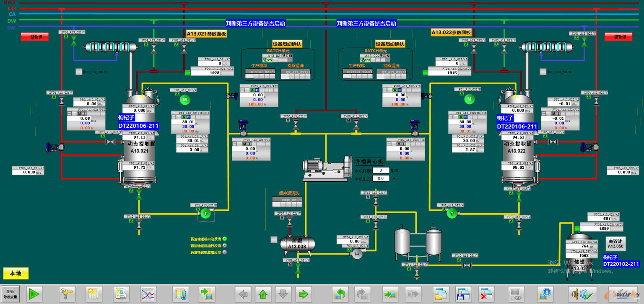The width and height of the screenshot is (644, 304).
Task: Click the 主机转速 rpm input field
Action: [x=381, y=170]
